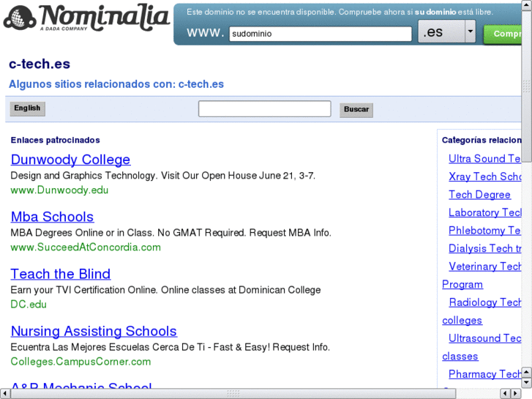532x399 pixels.
Task: Open the Ultrasound Tech category link
Action: (484, 338)
